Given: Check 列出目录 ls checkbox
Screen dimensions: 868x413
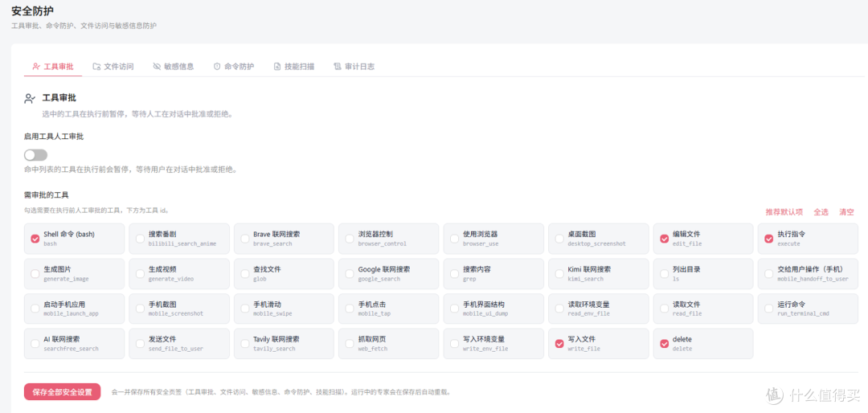Looking at the screenshot, I should click(665, 273).
